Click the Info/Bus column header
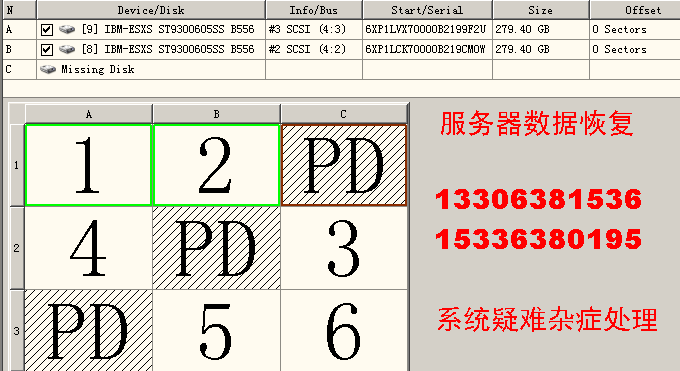 pos(314,10)
